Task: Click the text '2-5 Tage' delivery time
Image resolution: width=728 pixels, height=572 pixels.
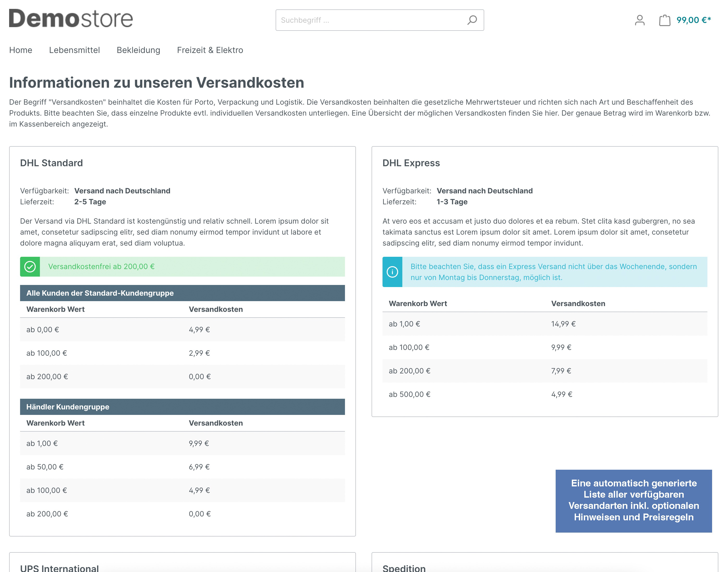Action: coord(90,202)
